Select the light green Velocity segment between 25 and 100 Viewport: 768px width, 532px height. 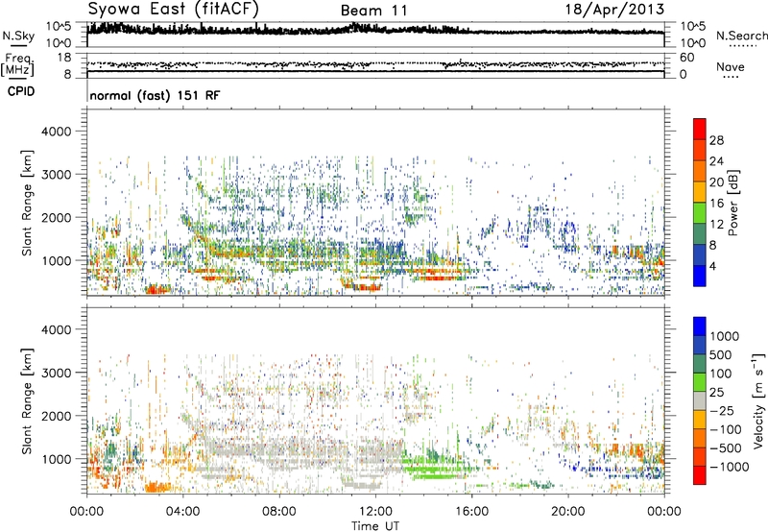click(x=700, y=382)
